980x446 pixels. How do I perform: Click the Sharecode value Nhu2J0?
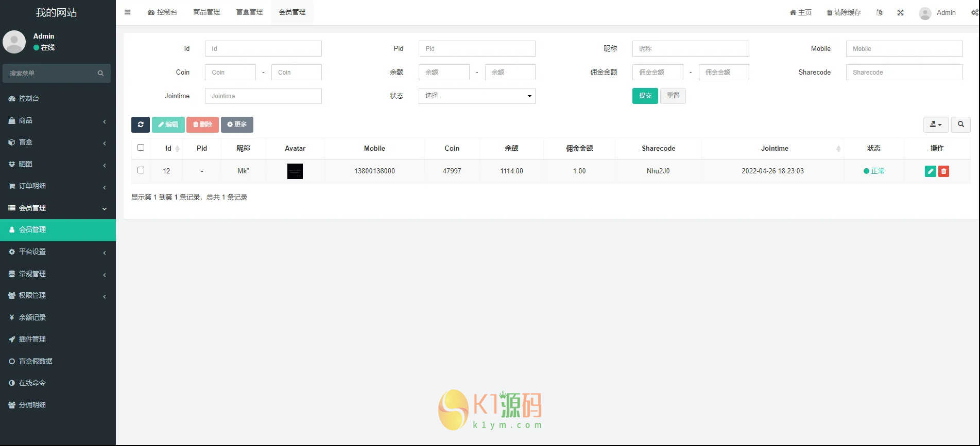(x=658, y=171)
